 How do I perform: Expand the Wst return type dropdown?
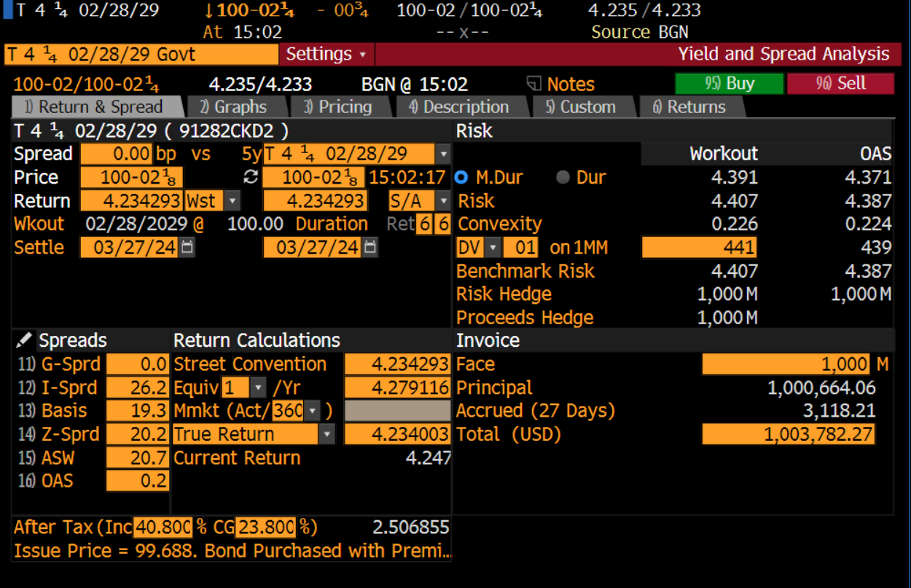click(232, 201)
